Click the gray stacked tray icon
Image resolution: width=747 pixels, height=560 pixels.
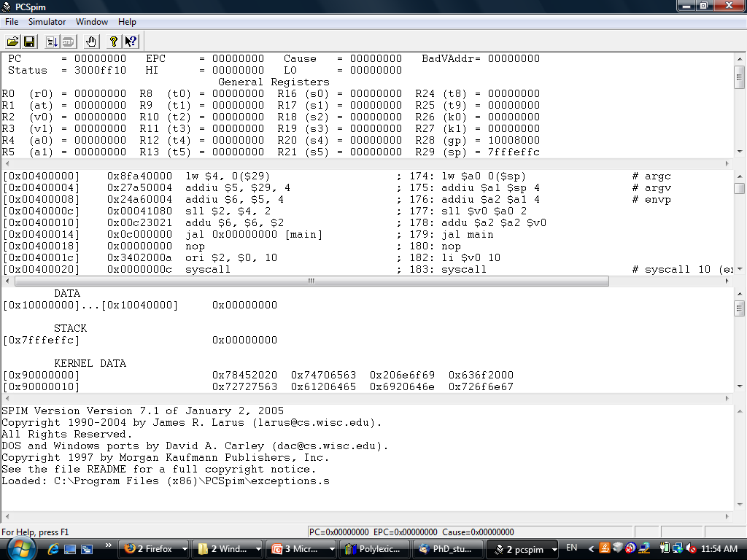[617, 548]
